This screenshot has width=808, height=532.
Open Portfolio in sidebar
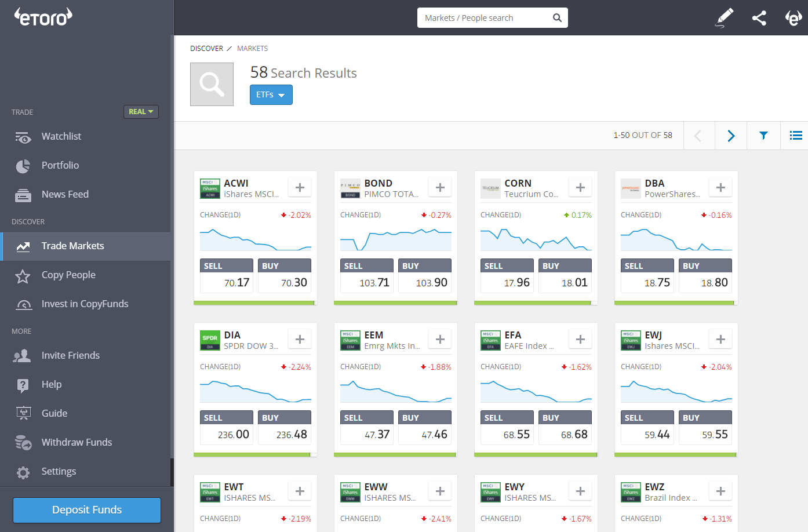(85, 165)
